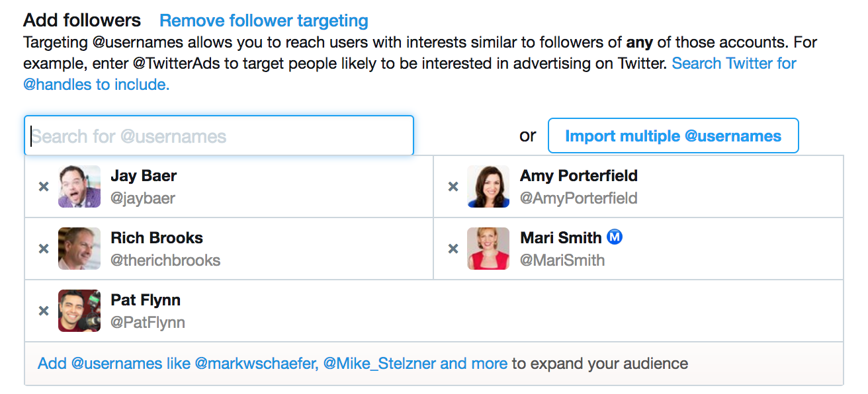Screen dimensions: 868x394
Task: Click Amy Porterfield's avatar photo
Action: point(488,186)
